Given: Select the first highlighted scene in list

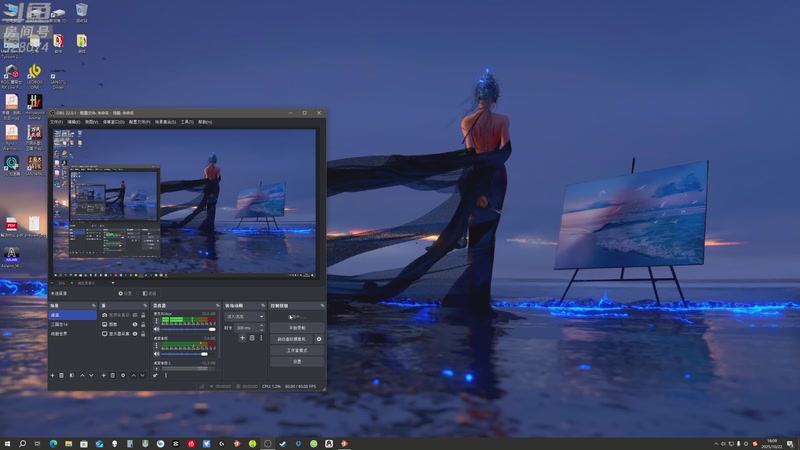Looking at the screenshot, I should point(72,315).
